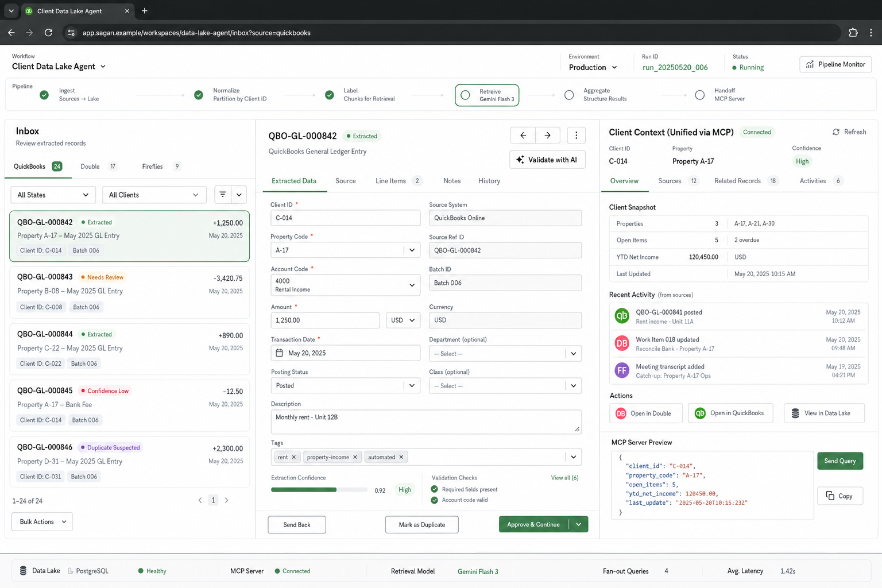Click View all (6) validation checks

[x=564, y=478]
